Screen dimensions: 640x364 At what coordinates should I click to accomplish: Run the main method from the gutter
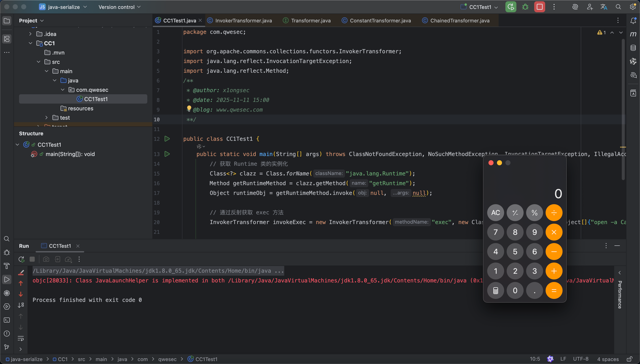tap(167, 154)
